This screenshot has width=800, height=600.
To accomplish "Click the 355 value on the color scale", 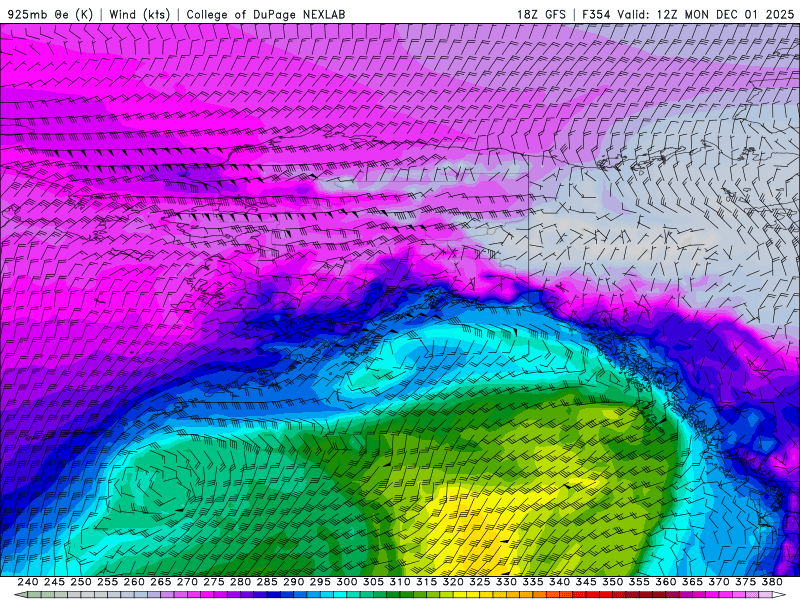I will point(639,582).
